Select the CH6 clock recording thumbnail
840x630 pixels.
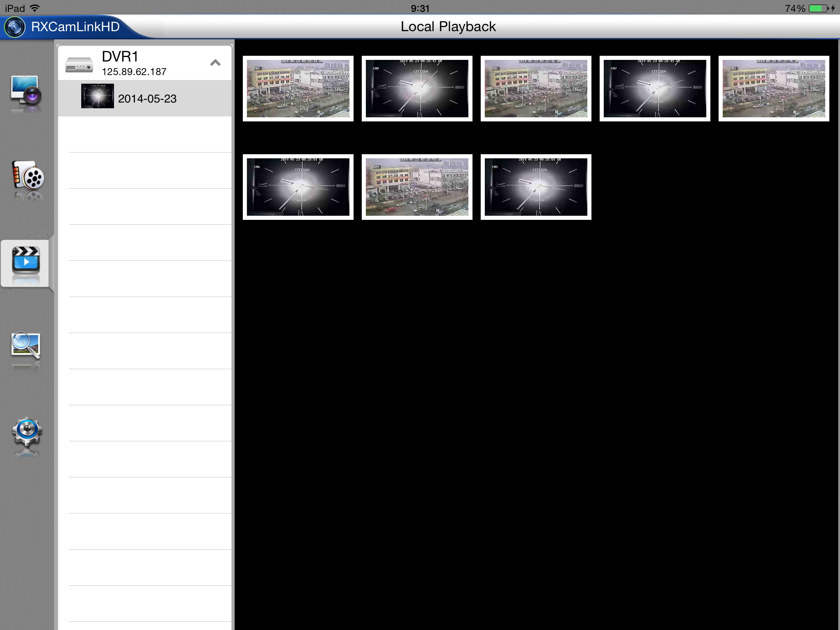pos(298,187)
